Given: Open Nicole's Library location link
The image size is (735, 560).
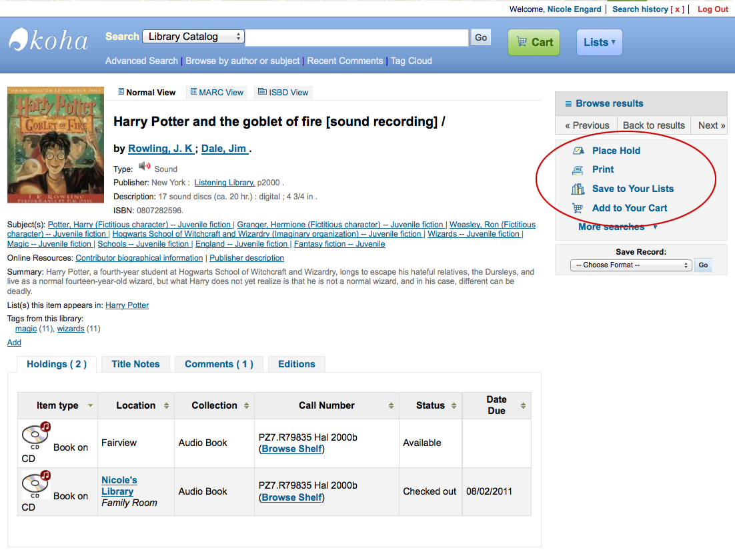Looking at the screenshot, I should [119, 485].
